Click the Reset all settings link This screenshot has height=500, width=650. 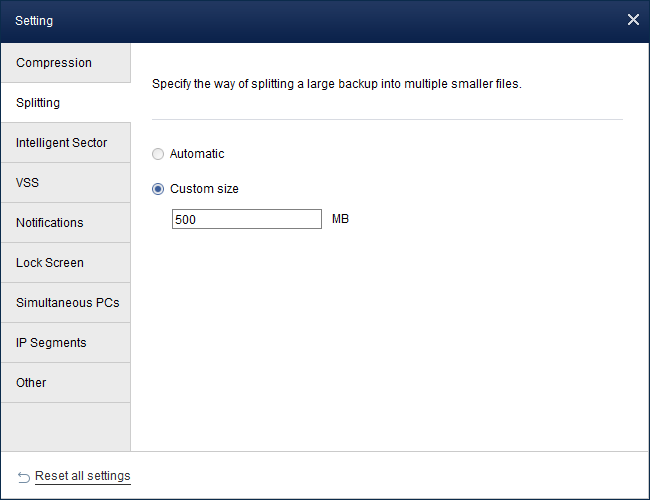82,476
